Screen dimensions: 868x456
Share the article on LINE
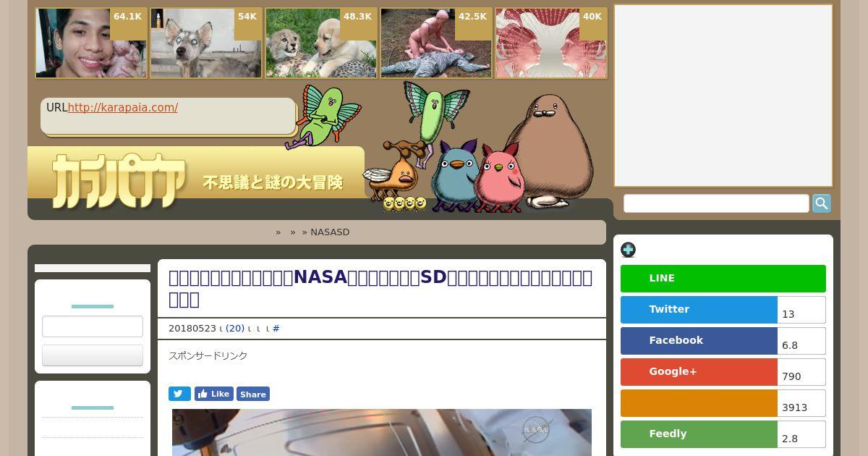pos(723,279)
